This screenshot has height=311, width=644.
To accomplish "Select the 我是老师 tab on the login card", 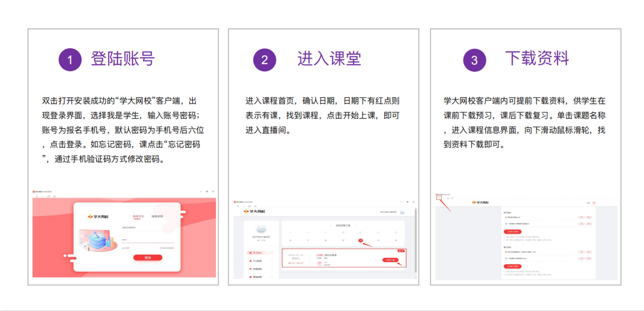I will [157, 216].
